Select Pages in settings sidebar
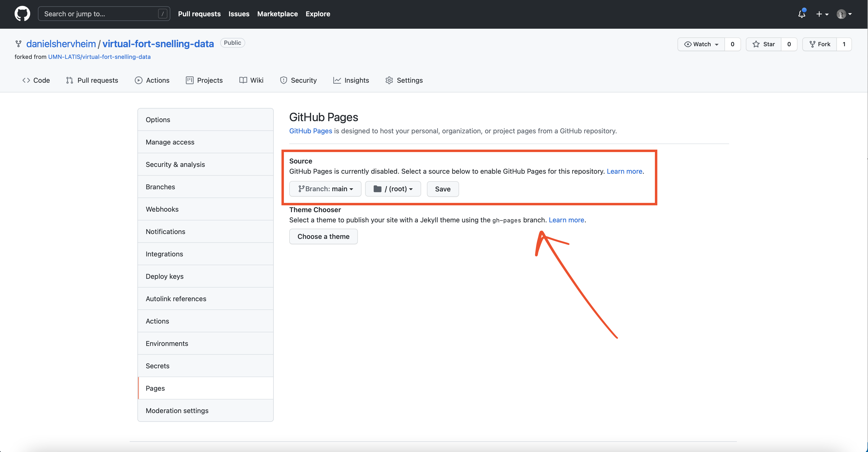Image resolution: width=868 pixels, height=452 pixels. click(x=206, y=388)
